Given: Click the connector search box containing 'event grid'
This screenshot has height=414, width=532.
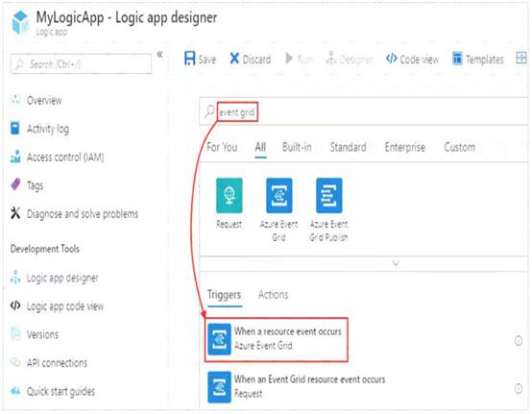Looking at the screenshot, I should coord(363,111).
